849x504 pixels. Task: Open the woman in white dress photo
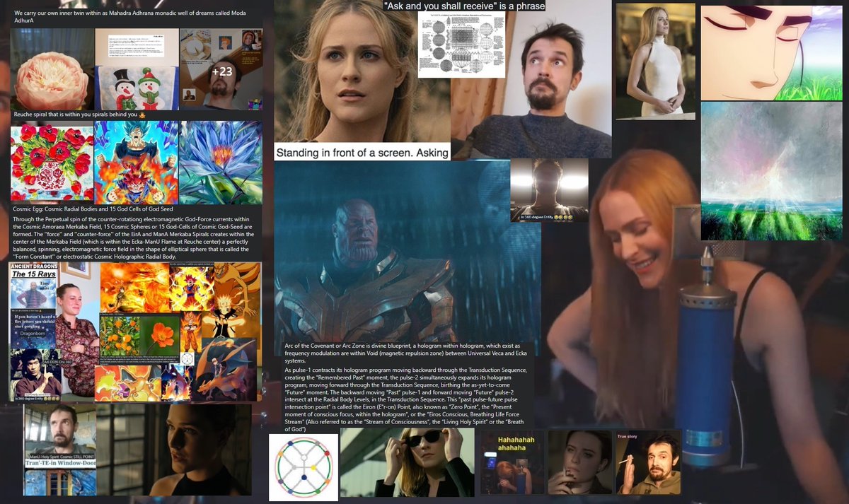click(x=655, y=61)
